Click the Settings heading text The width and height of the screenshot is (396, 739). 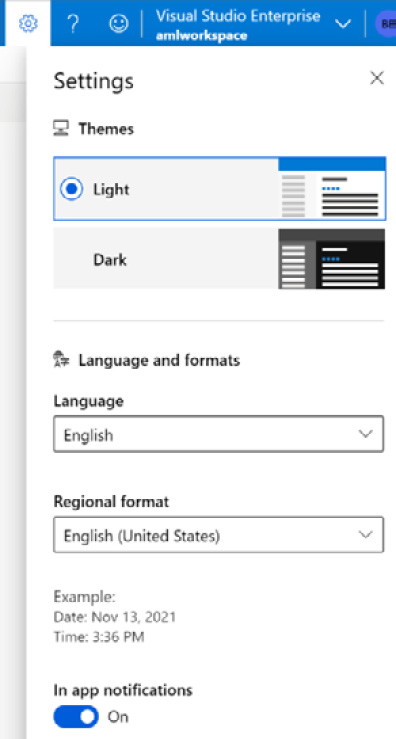(x=93, y=81)
